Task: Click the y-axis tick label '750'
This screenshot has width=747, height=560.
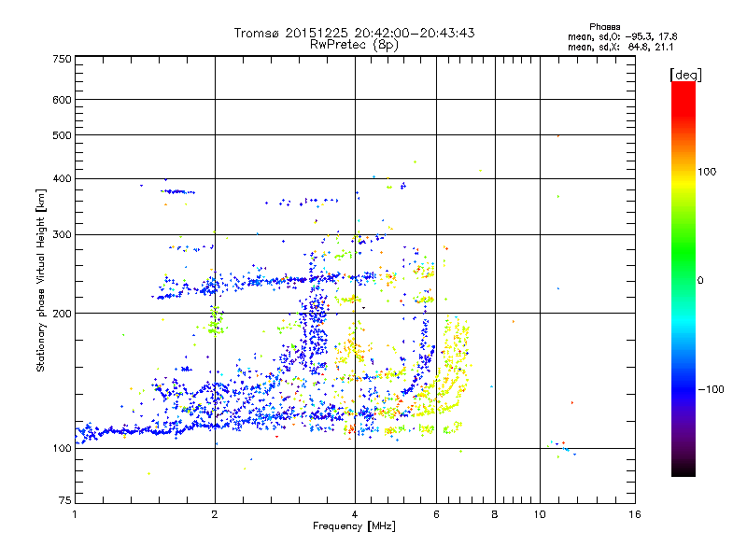Action: pos(63,59)
